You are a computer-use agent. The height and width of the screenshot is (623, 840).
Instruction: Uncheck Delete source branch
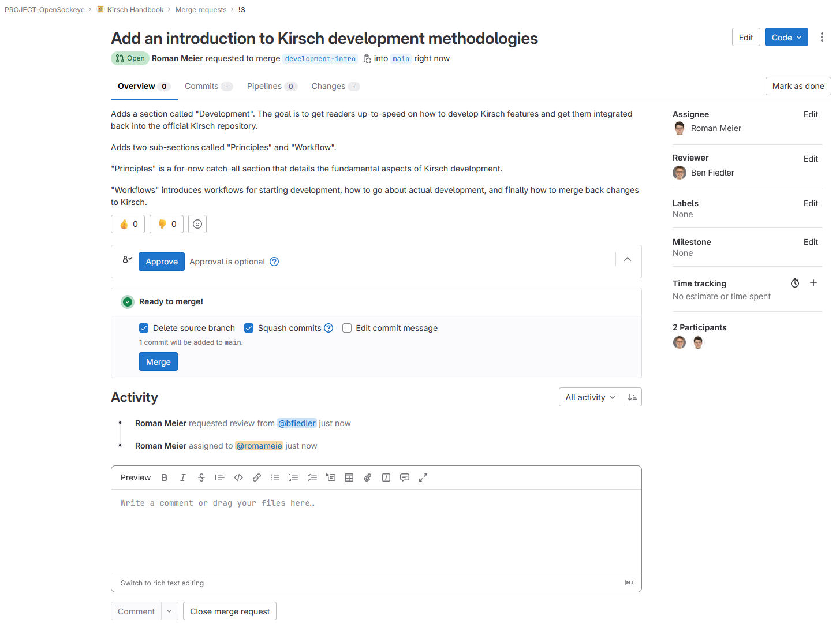coord(144,328)
